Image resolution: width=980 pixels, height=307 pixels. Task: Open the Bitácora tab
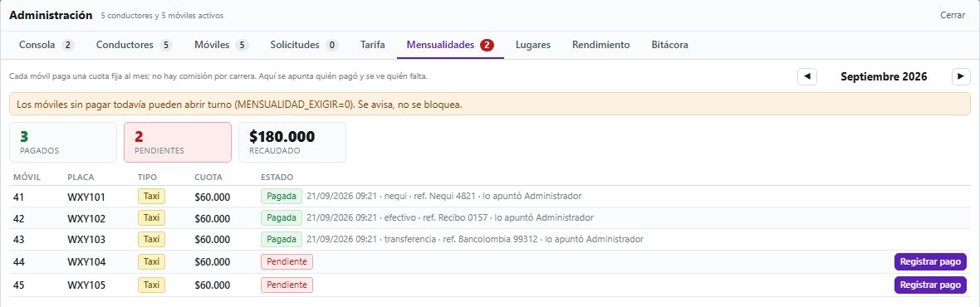(x=670, y=45)
